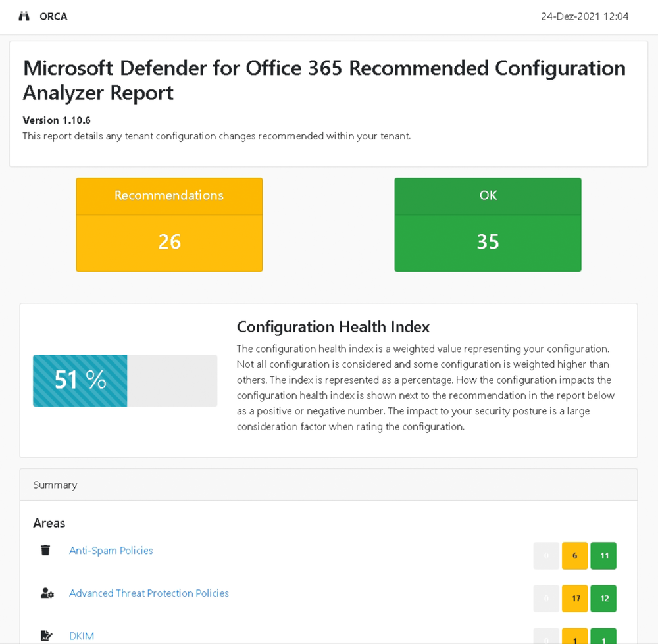Click the 51% configuration health progress bar
The image size is (658, 644).
tap(80, 380)
